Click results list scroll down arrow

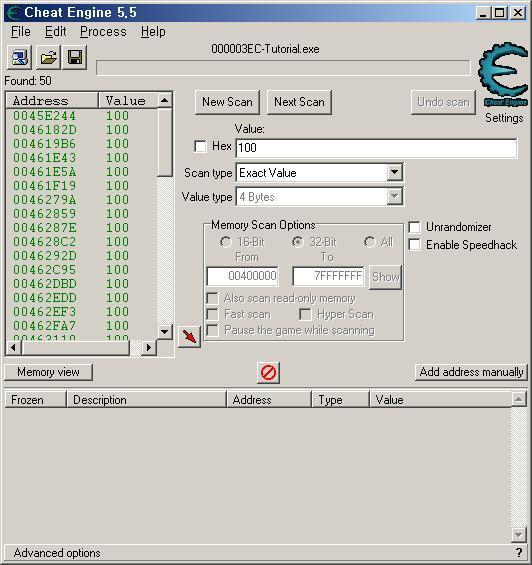pyautogui.click(x=165, y=332)
